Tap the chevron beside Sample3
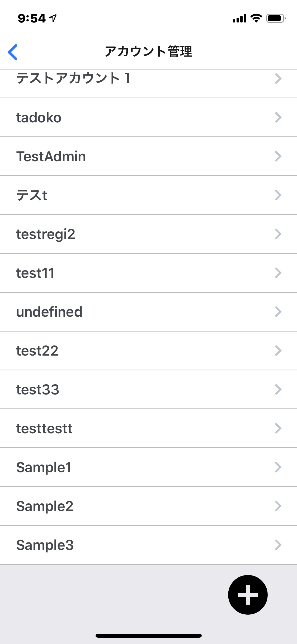This screenshot has width=297, height=644. [x=278, y=545]
